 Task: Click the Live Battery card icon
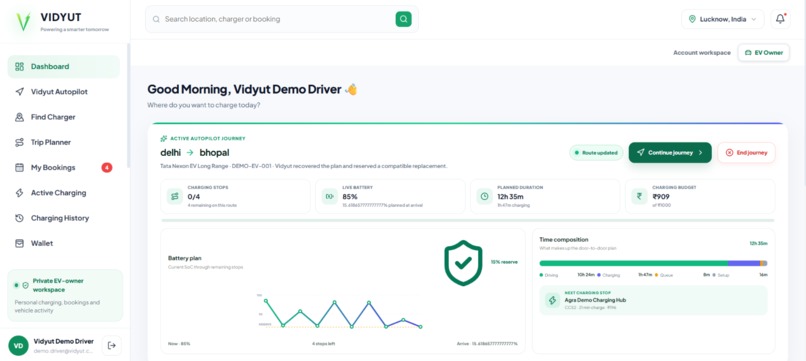[x=329, y=196]
